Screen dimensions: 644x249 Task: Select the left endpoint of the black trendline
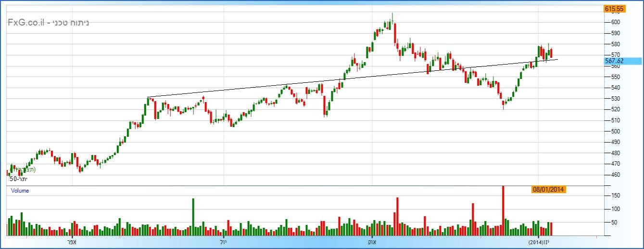(x=148, y=97)
